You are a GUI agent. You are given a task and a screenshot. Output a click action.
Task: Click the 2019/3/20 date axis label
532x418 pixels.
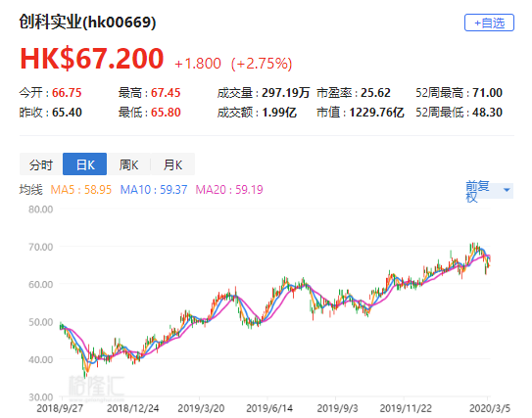click(x=201, y=408)
